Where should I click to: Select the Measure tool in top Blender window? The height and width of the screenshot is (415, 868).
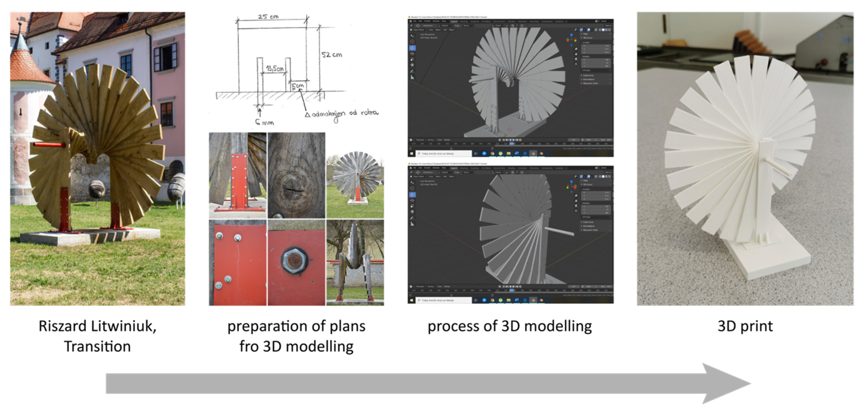412,78
